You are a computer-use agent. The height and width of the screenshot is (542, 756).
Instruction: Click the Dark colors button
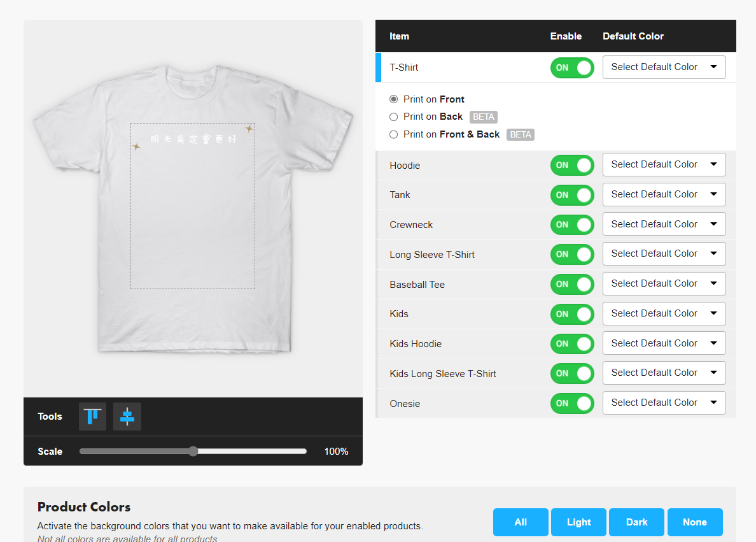(636, 522)
